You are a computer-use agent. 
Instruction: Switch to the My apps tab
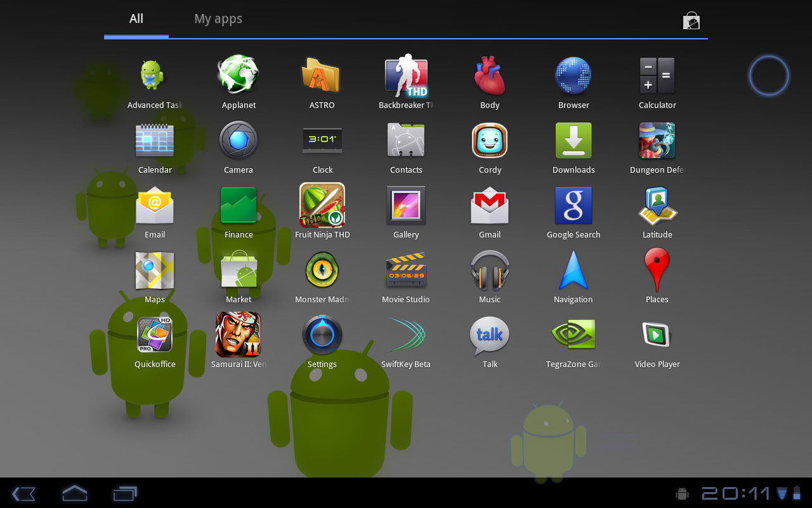click(218, 19)
